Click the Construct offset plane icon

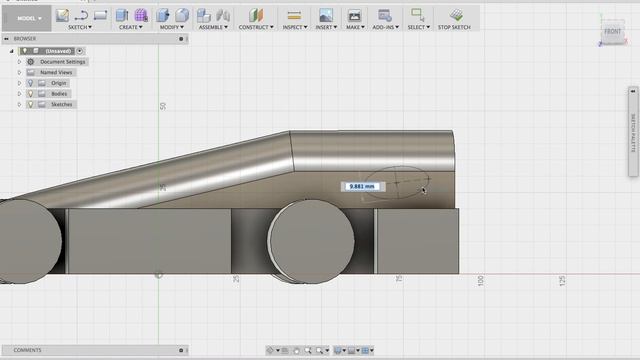pyautogui.click(x=256, y=16)
